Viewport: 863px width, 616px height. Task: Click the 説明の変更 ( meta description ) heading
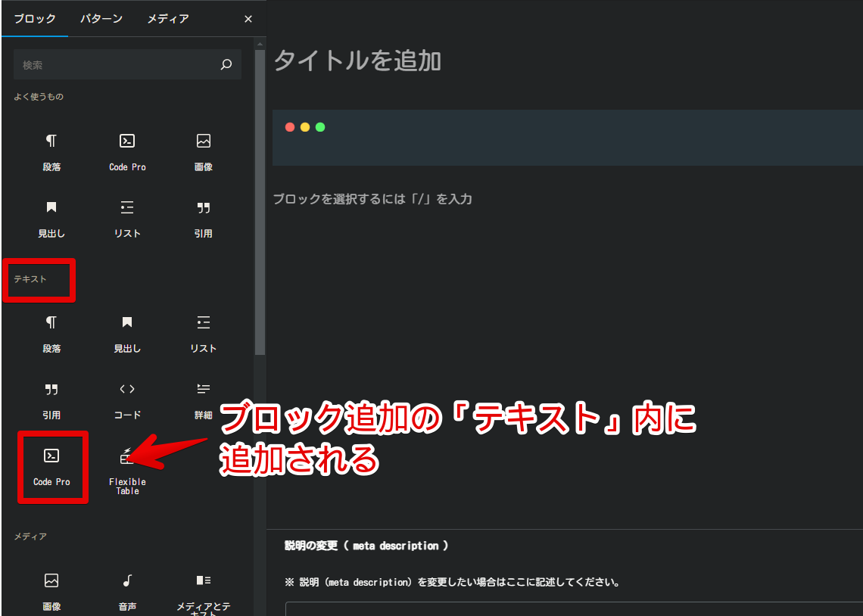[366, 546]
